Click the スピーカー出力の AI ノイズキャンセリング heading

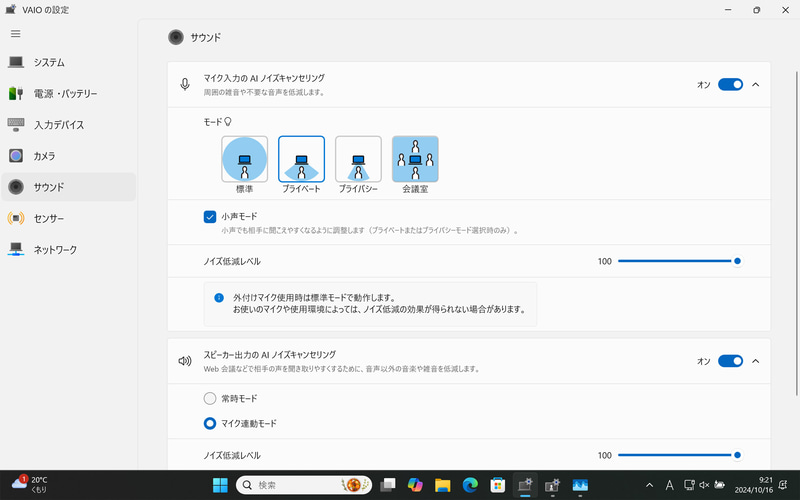pos(270,355)
